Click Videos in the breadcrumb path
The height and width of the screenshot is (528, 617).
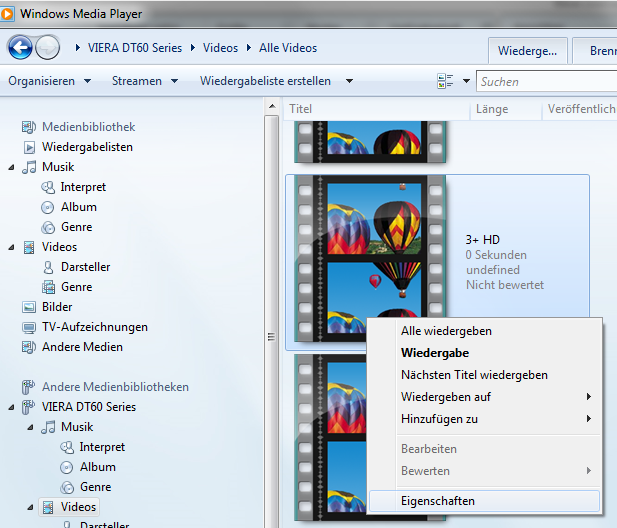[x=220, y=48]
